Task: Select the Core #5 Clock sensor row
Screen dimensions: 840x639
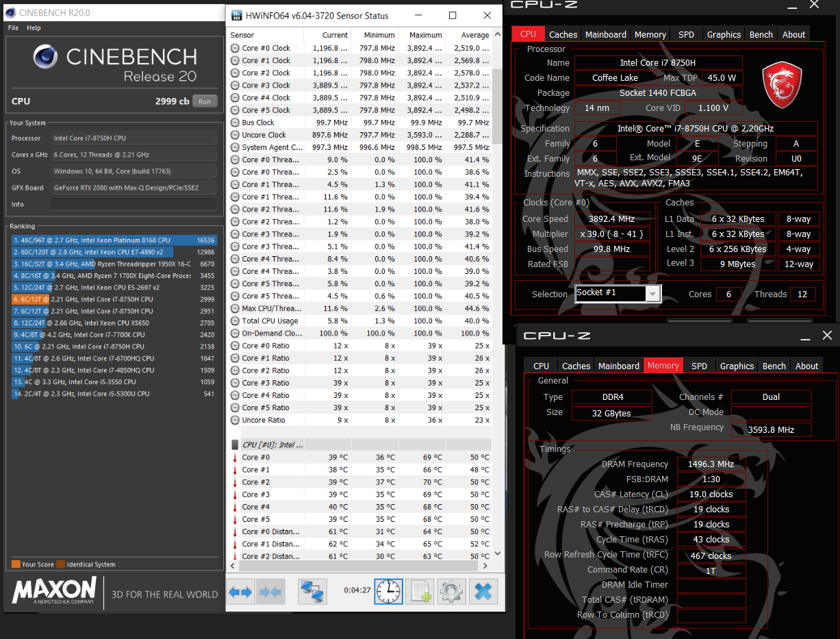Action: [x=359, y=110]
